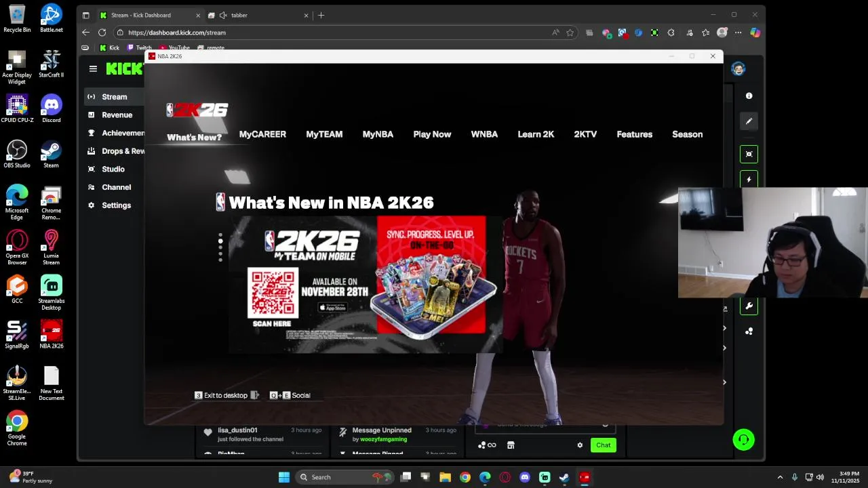868x488 pixels.
Task: Click the QR code in the mobile banner
Action: (273, 293)
